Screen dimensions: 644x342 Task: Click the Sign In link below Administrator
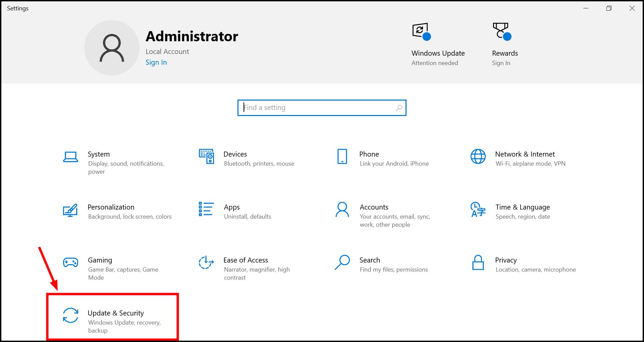156,62
